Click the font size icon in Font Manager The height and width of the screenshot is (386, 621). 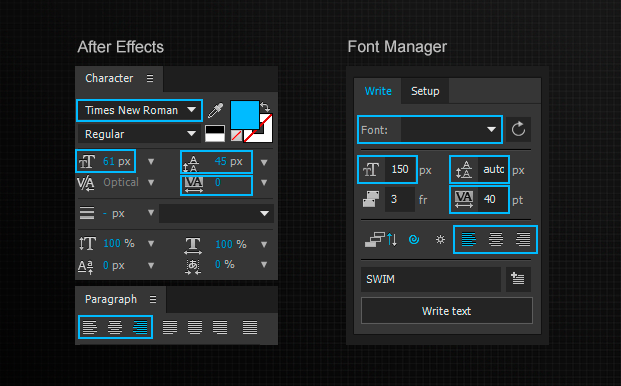(371, 170)
